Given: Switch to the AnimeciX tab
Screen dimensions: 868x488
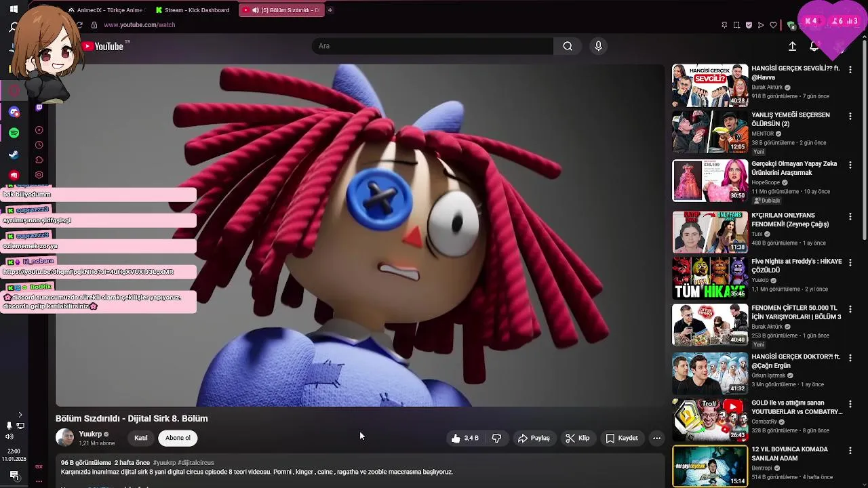Looking at the screenshot, I should click(106, 10).
